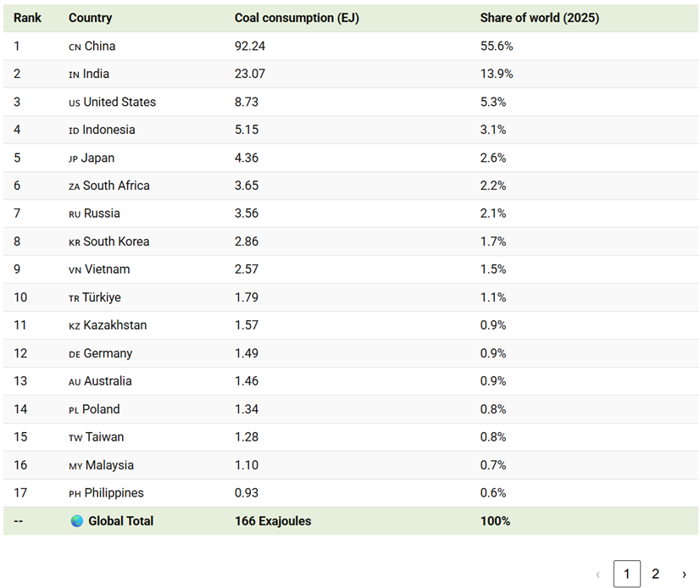The height and width of the screenshot is (588, 700).
Task: Open page 2 of the table
Action: pos(655,574)
